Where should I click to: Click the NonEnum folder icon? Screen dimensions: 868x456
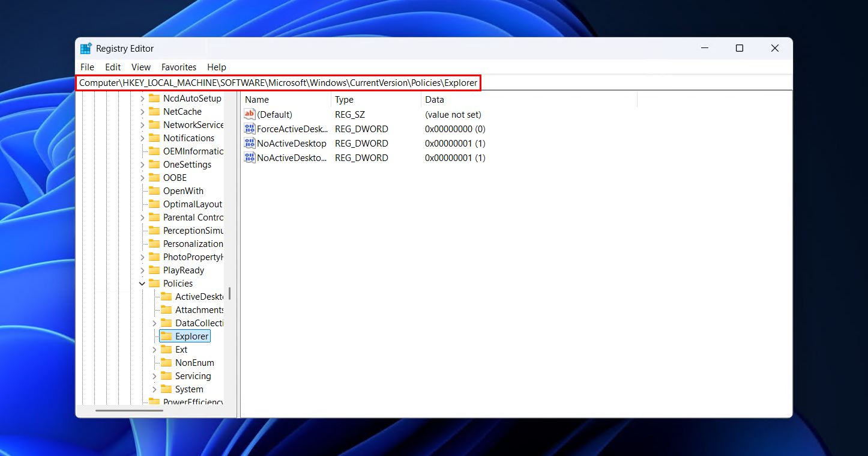pos(166,363)
